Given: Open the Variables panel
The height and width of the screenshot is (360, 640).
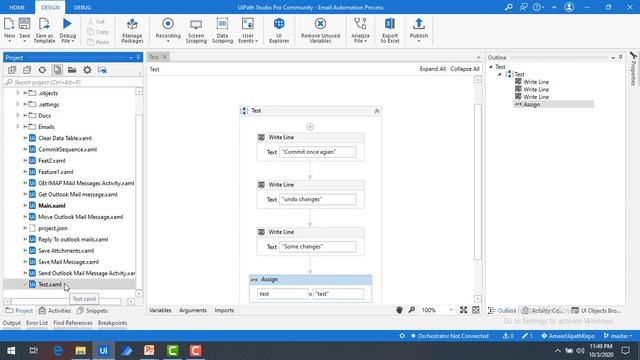Looking at the screenshot, I should [160, 310].
